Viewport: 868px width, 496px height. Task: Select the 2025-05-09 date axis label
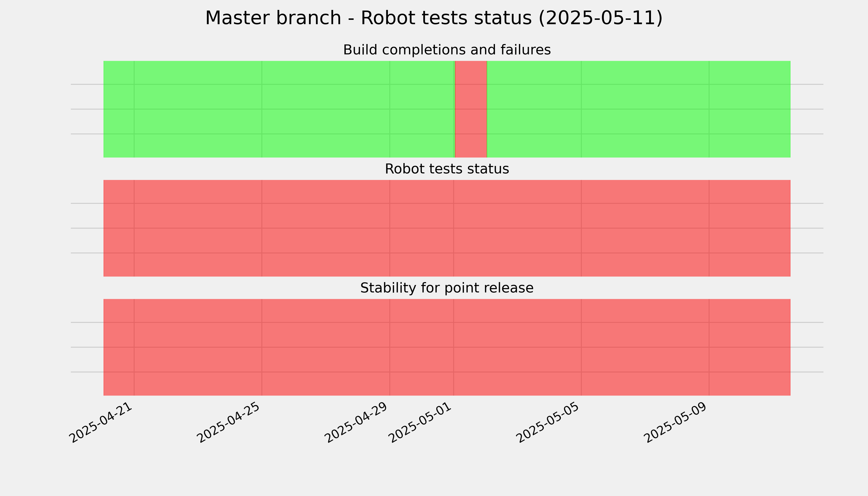pyautogui.click(x=676, y=423)
